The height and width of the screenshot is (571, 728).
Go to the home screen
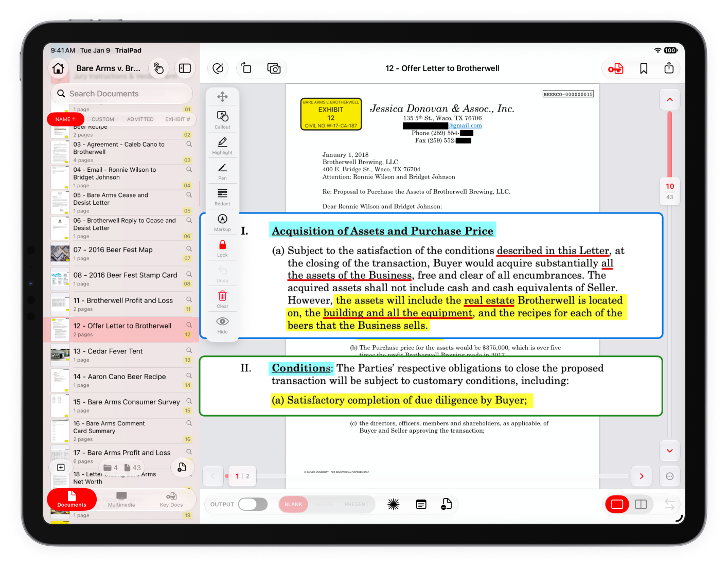pyautogui.click(x=58, y=68)
